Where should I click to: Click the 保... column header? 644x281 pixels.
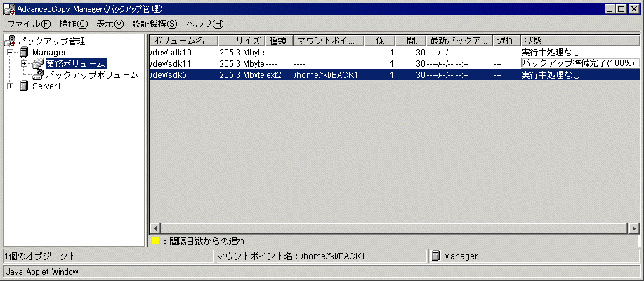point(381,40)
